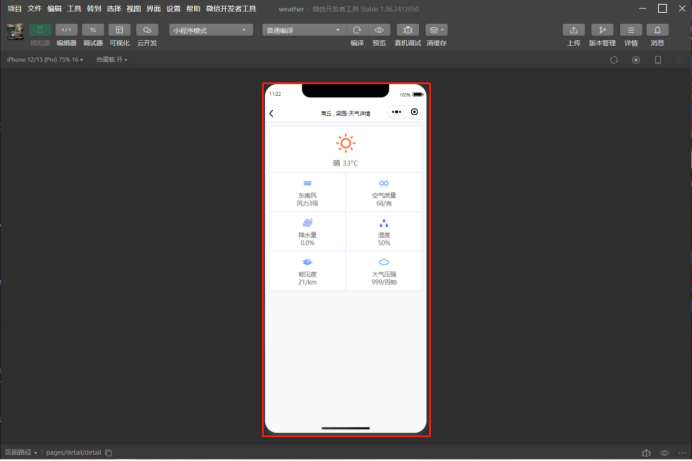Tap the orange sun weather icon

click(346, 143)
